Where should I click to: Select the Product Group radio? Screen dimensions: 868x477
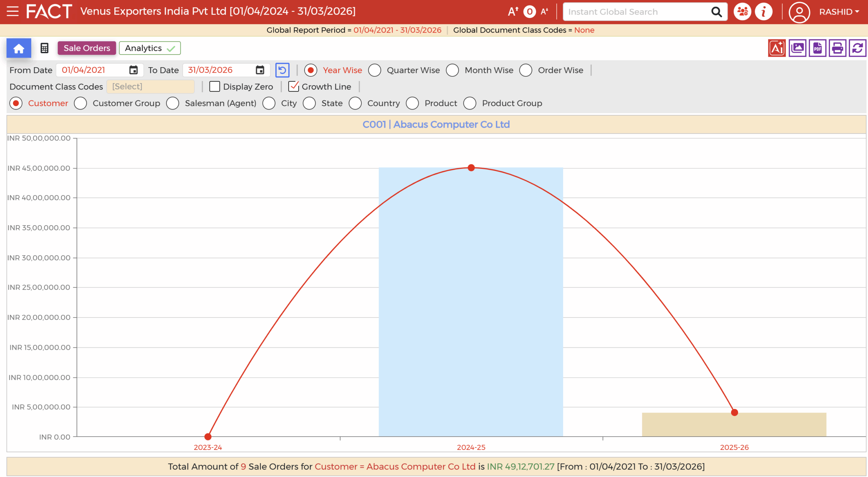click(470, 103)
